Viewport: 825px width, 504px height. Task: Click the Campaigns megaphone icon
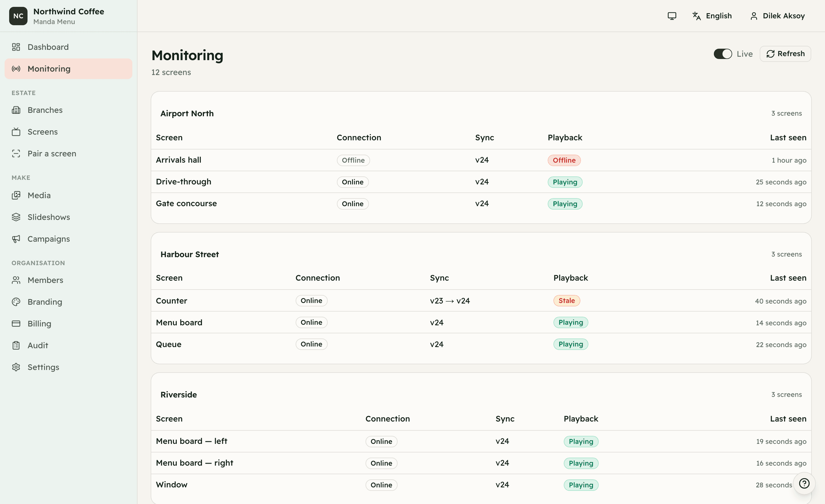16,239
